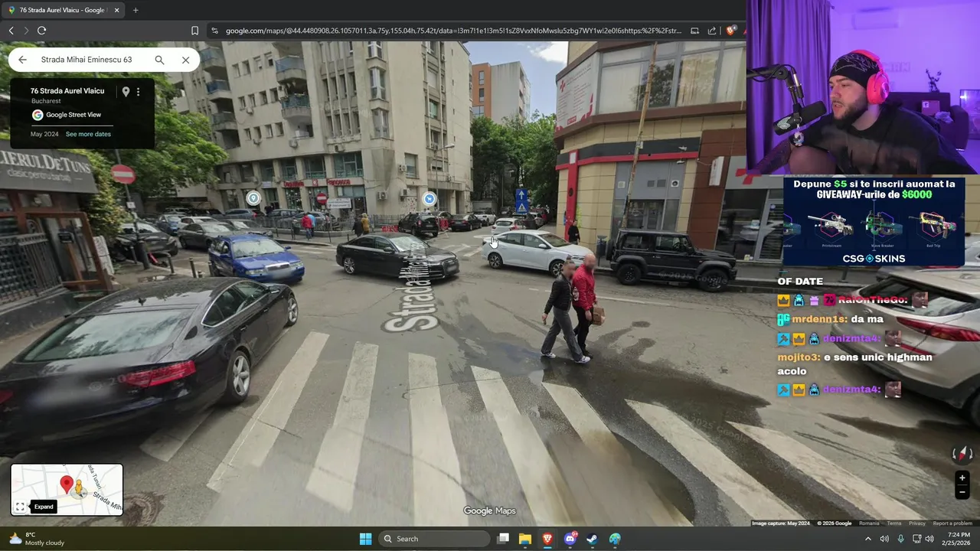This screenshot has height=551, width=980.
Task: Show hidden tray icons chevron
Action: click(x=867, y=539)
